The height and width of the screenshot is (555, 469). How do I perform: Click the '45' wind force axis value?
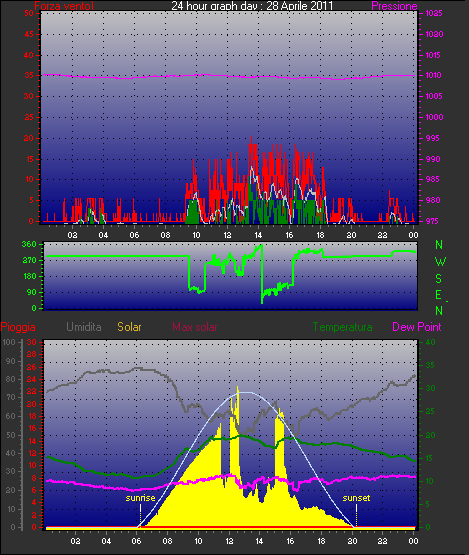(x=29, y=34)
